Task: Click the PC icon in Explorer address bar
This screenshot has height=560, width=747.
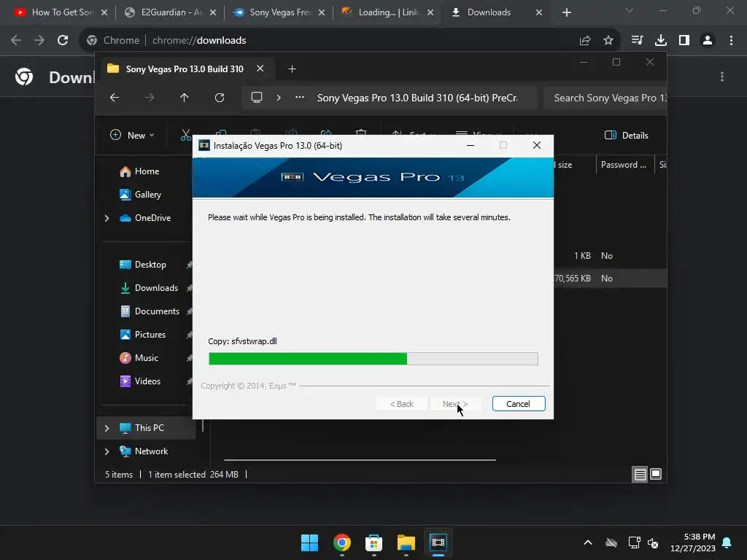Action: 257,98
